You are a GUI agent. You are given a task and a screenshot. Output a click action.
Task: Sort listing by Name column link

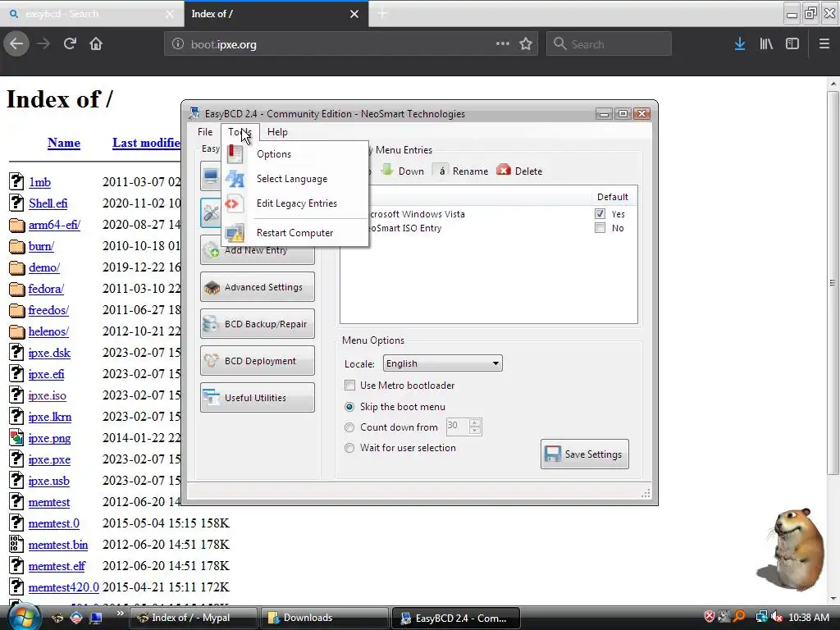[x=64, y=143]
